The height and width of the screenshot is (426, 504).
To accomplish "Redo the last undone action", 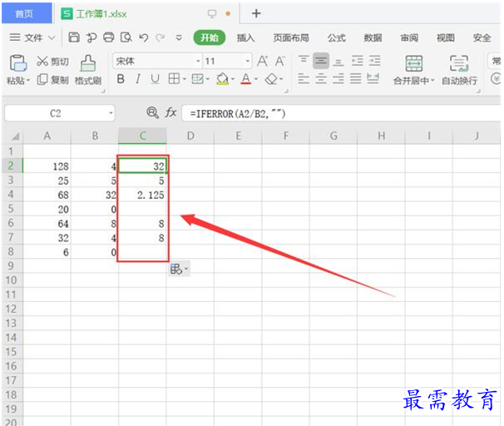I will pyautogui.click(x=160, y=37).
